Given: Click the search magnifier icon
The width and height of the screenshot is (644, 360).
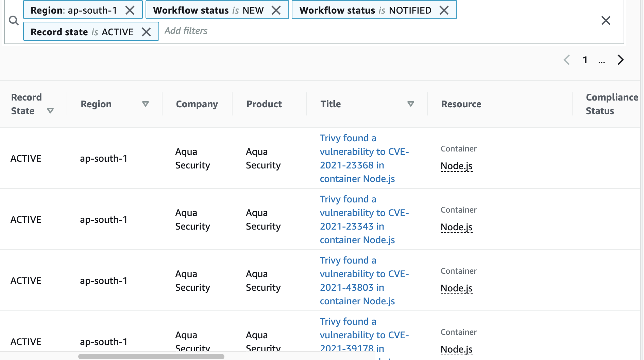Looking at the screenshot, I should (x=14, y=21).
